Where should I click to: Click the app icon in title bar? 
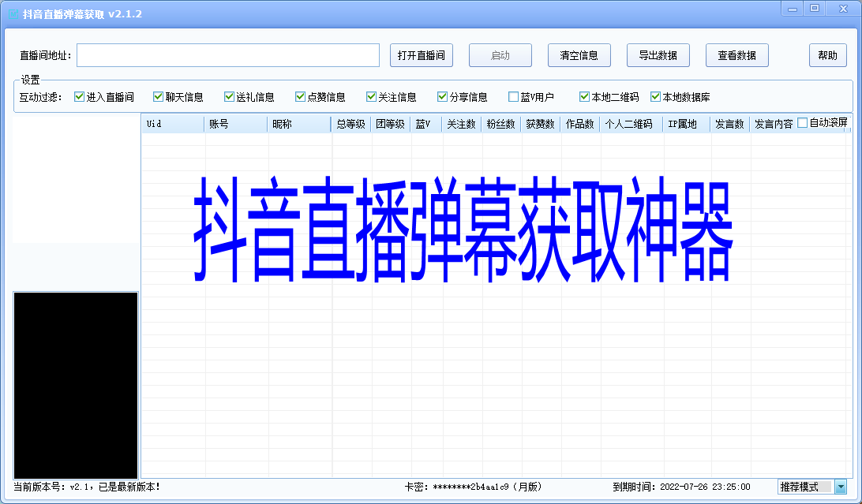pyautogui.click(x=13, y=14)
